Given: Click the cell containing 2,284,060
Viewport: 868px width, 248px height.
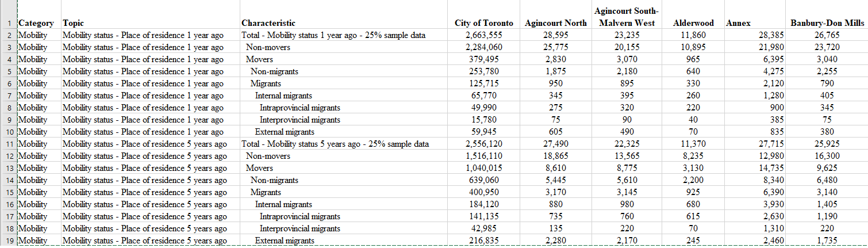Looking at the screenshot, I should [483, 47].
